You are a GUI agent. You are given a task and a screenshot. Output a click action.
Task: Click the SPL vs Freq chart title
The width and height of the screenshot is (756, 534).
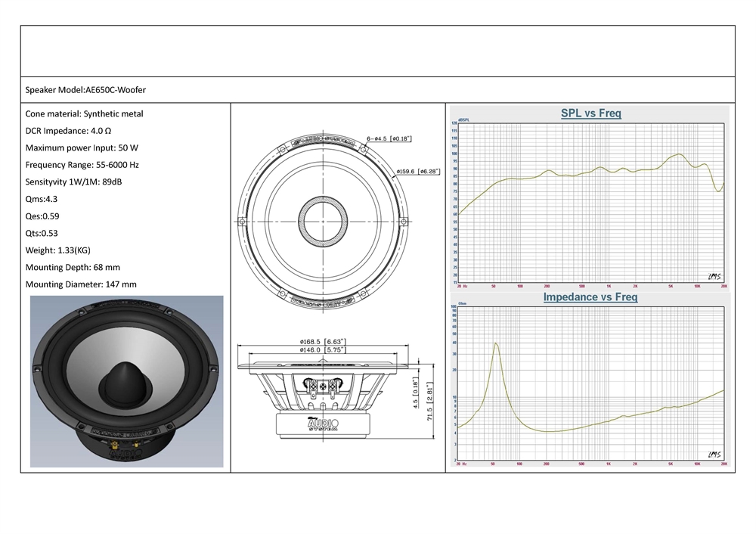590,113
